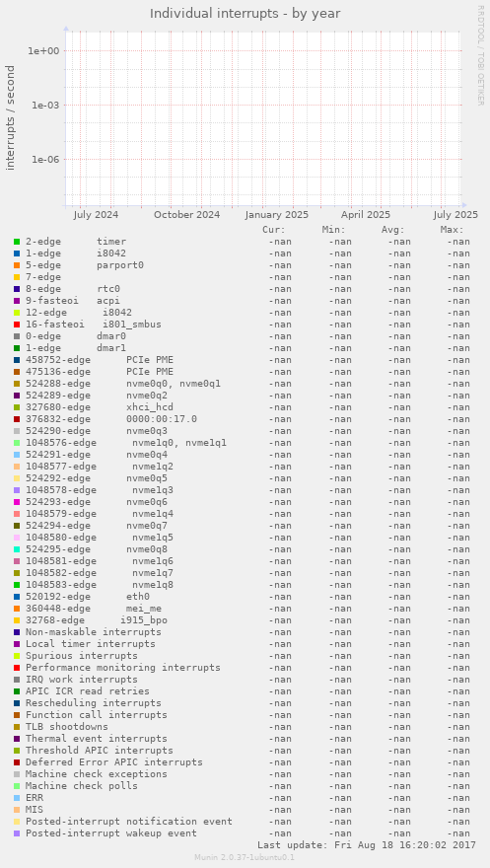
Task: Click the 'Individual interrupts - by year' title
Action: pyautogui.click(x=245, y=13)
